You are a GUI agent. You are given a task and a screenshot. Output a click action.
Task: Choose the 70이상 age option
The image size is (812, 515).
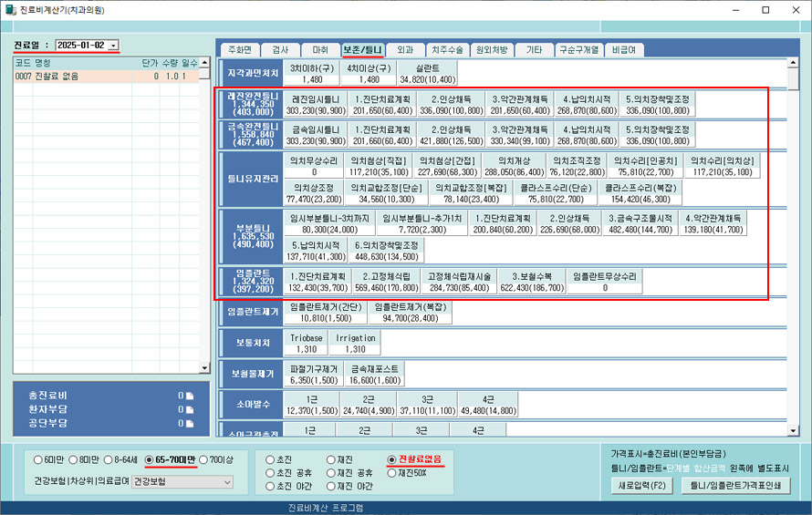click(x=204, y=459)
